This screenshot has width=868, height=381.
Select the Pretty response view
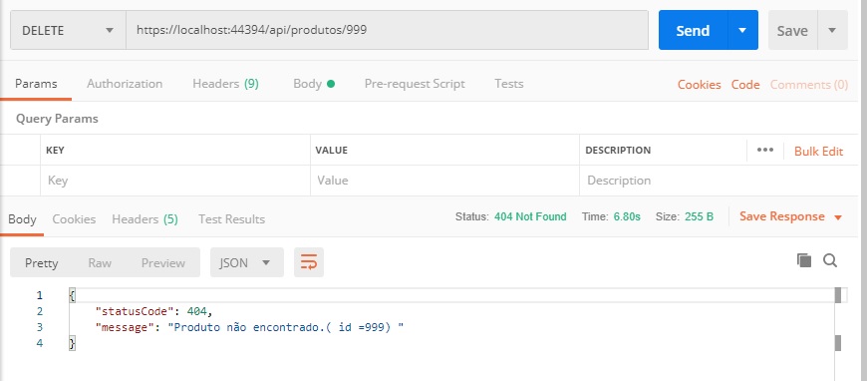coord(42,263)
